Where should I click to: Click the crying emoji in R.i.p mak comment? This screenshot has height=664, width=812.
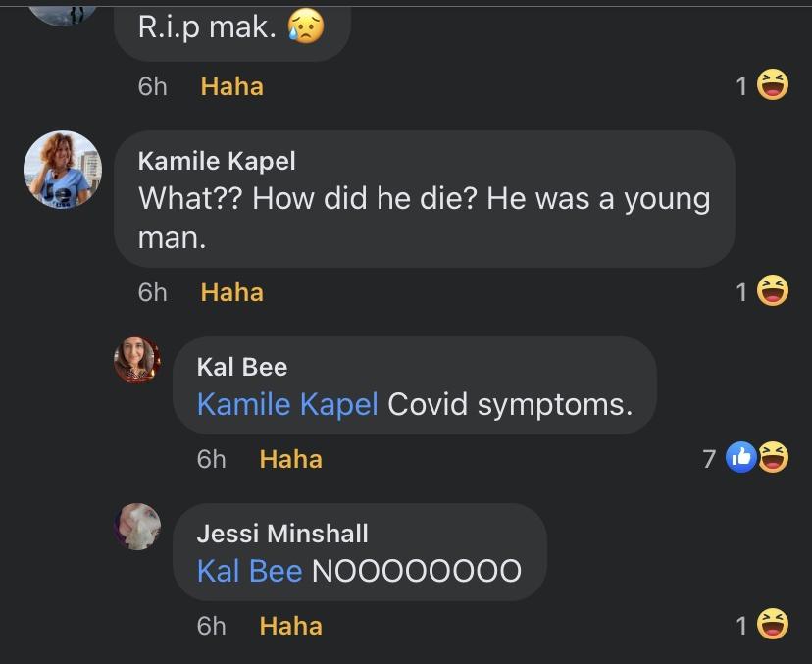(305, 27)
